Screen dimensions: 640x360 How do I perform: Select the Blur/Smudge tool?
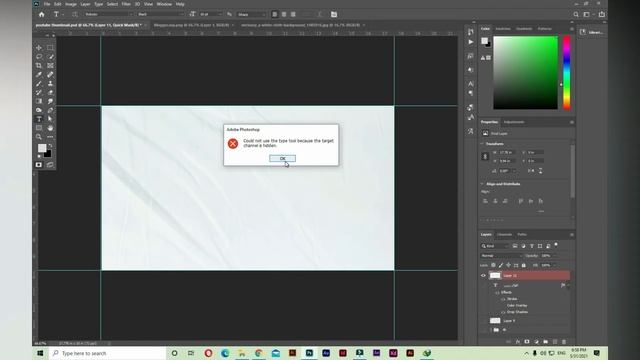pos(50,101)
